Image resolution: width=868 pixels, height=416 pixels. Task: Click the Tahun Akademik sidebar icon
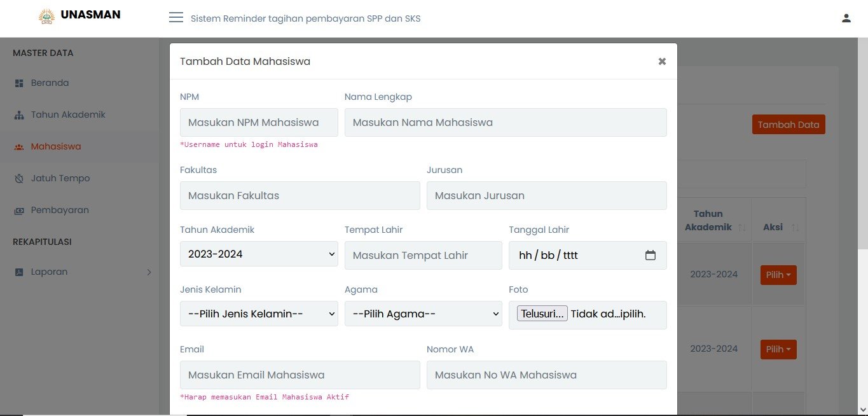coord(19,115)
